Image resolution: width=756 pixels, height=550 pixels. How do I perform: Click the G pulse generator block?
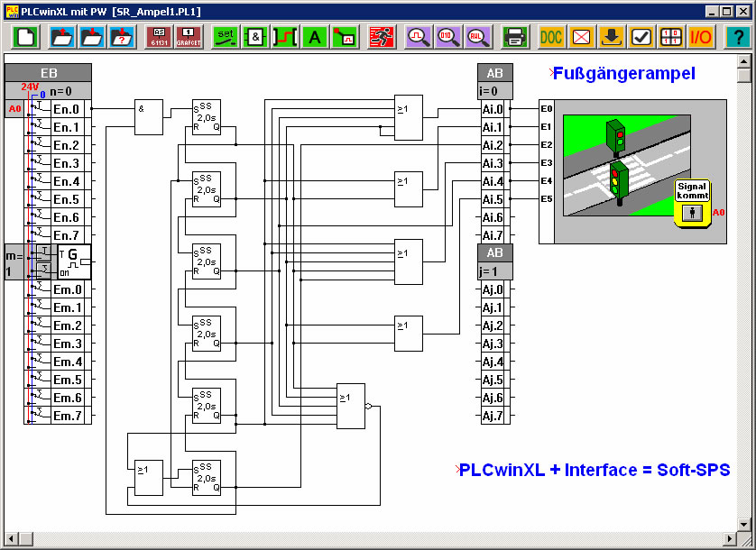[x=74, y=261]
